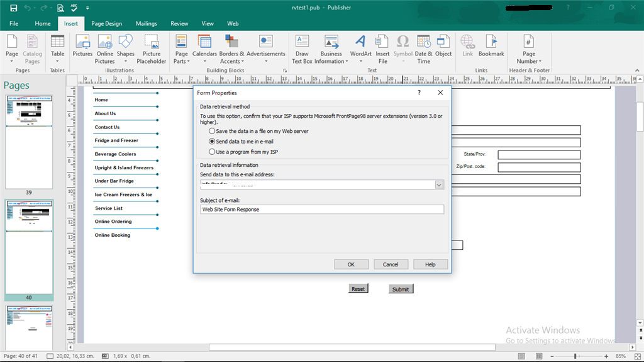
Task: Click the Service List navigation link
Action: [x=109, y=208]
